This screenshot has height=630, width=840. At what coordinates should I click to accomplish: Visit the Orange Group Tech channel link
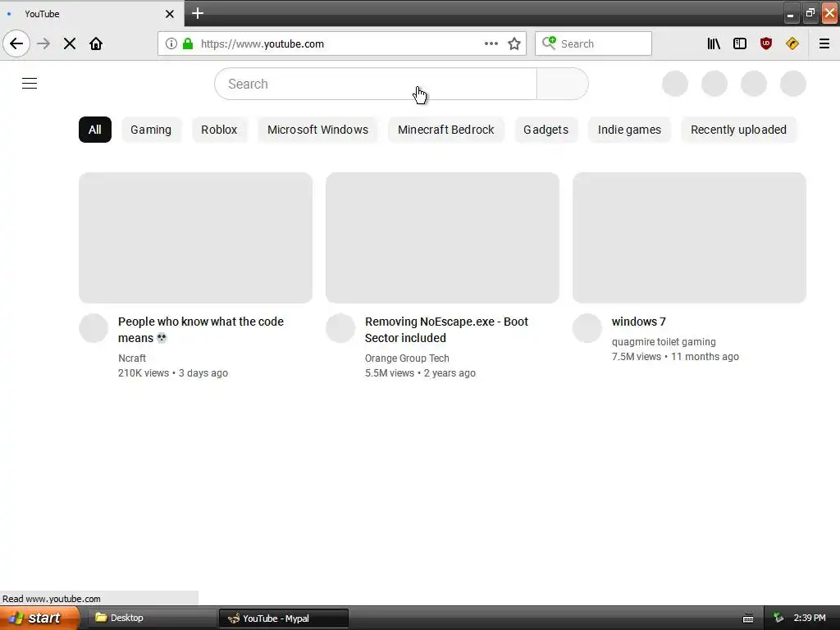click(x=407, y=358)
